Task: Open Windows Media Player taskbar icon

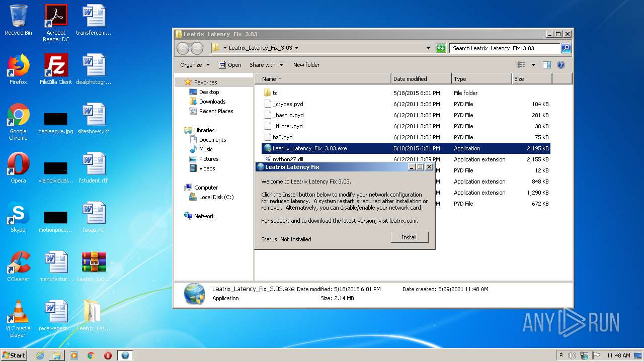Action: (x=74, y=355)
